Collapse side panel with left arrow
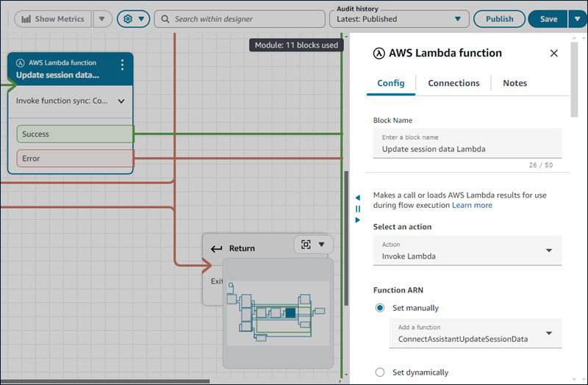 click(x=357, y=198)
